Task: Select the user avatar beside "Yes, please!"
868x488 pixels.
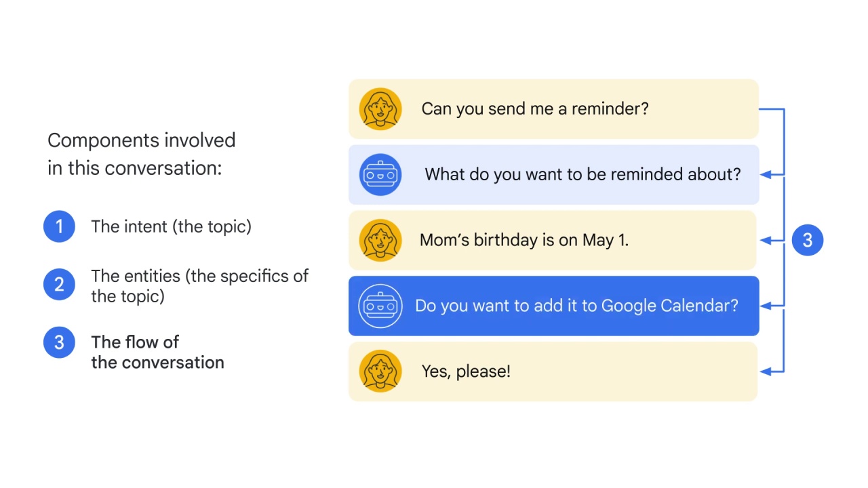Action: [x=380, y=371]
